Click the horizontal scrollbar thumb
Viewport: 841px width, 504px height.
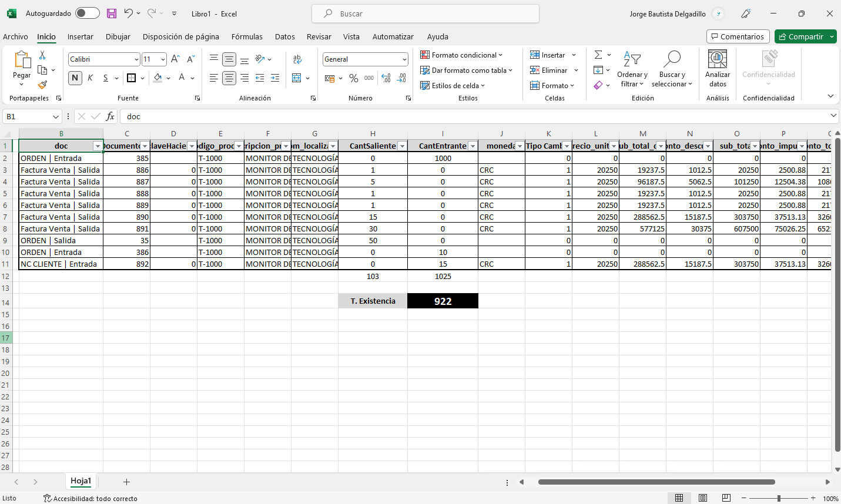[x=656, y=482]
